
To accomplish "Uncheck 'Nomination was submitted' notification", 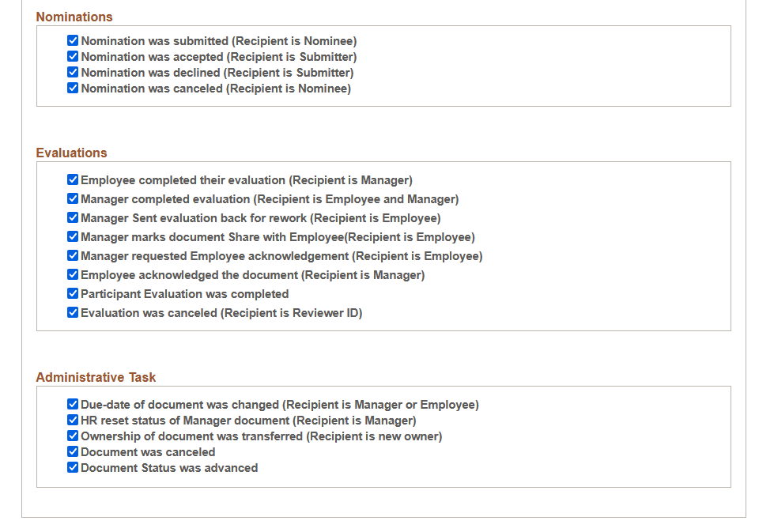I will [x=73, y=40].
